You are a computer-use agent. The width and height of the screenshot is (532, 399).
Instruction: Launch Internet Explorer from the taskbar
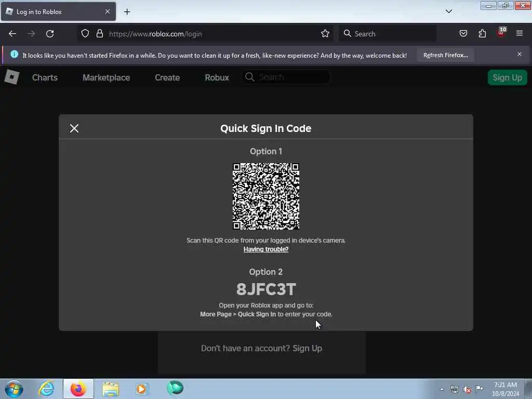[x=46, y=389]
